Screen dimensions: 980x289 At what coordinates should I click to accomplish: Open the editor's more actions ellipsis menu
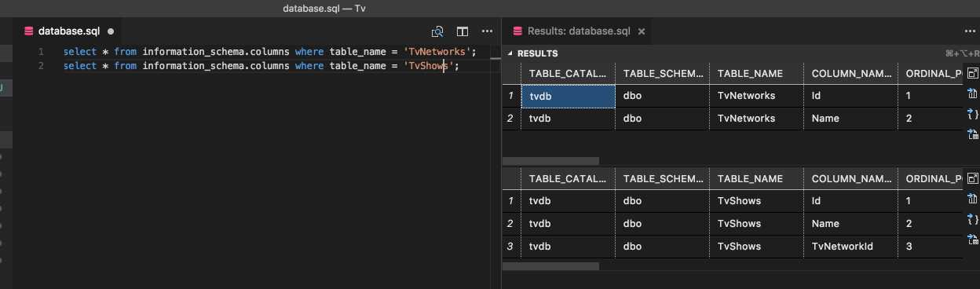pyautogui.click(x=487, y=31)
